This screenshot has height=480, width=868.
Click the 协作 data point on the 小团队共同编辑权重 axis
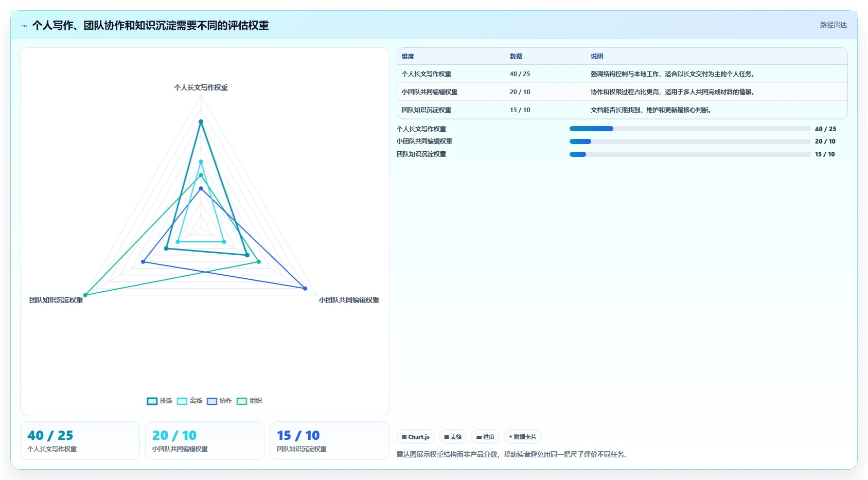click(x=305, y=289)
